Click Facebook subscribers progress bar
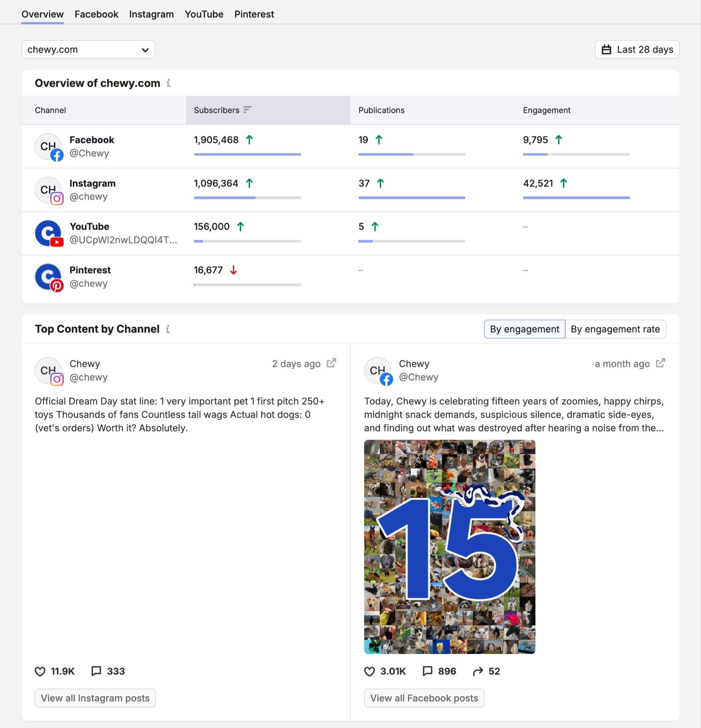The height and width of the screenshot is (728, 701). click(x=247, y=154)
